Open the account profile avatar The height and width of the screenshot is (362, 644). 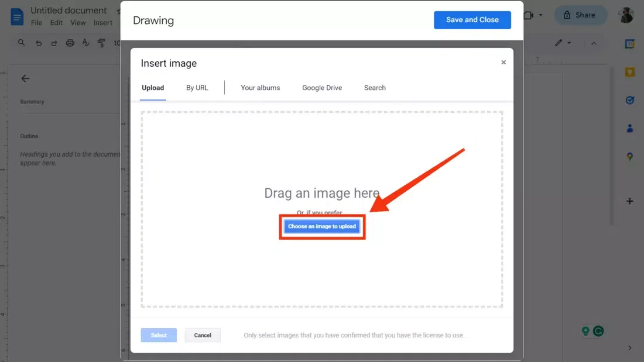tap(626, 15)
